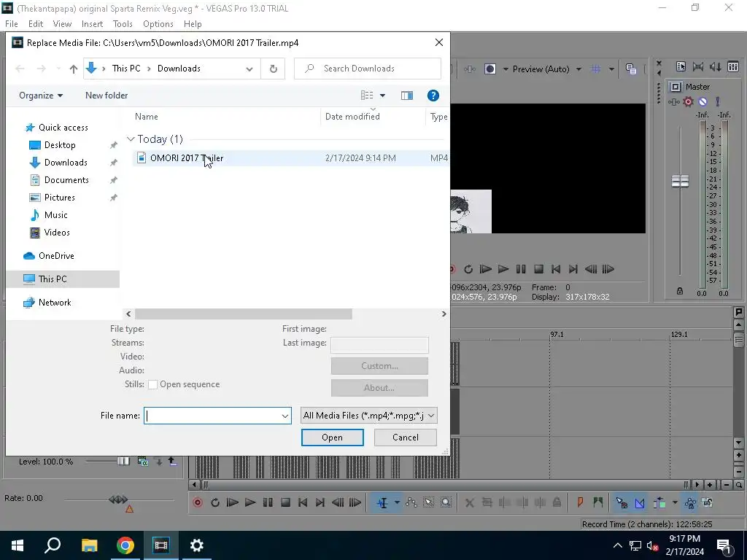Click preview Play From Start button

485,269
